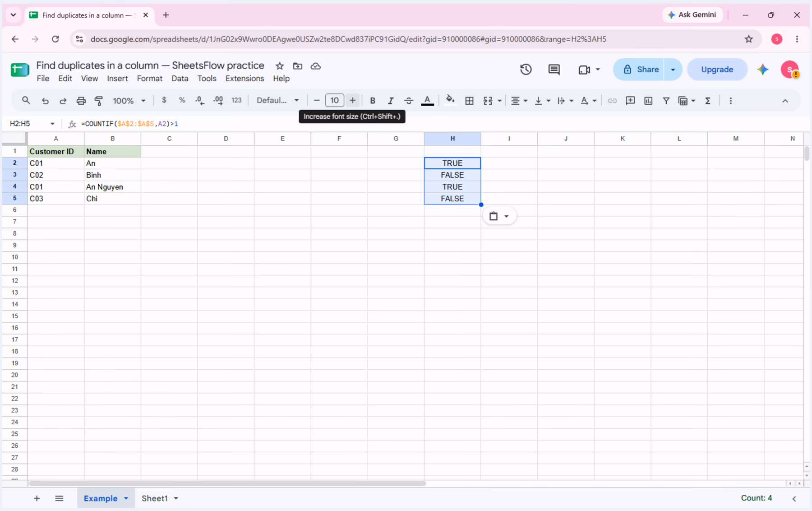Activate the paint format tool

click(x=98, y=101)
